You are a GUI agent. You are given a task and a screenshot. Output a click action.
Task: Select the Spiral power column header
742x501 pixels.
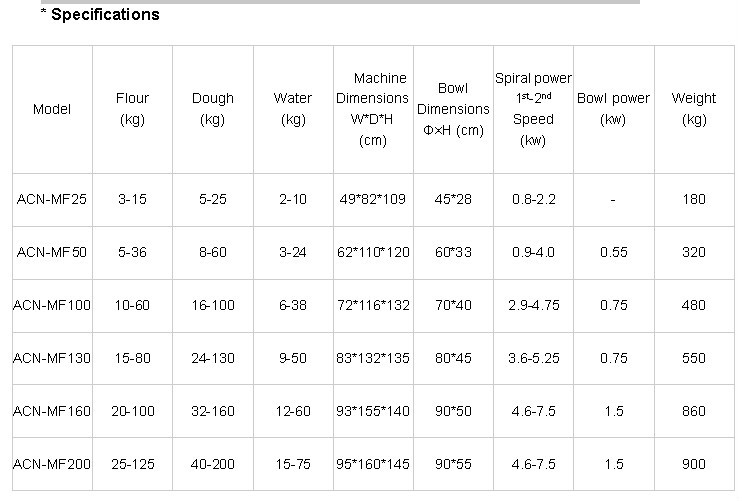533,109
